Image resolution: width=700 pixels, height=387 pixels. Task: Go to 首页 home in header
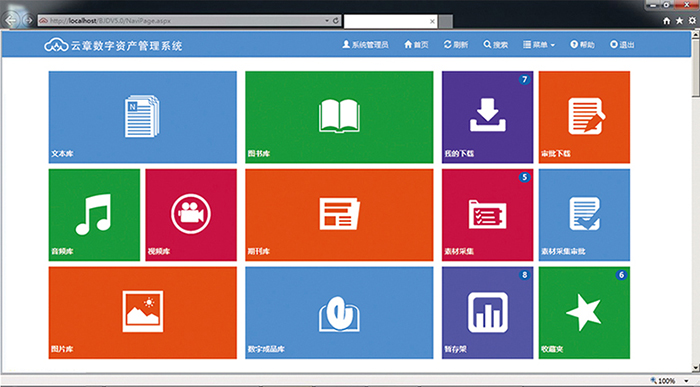[416, 45]
